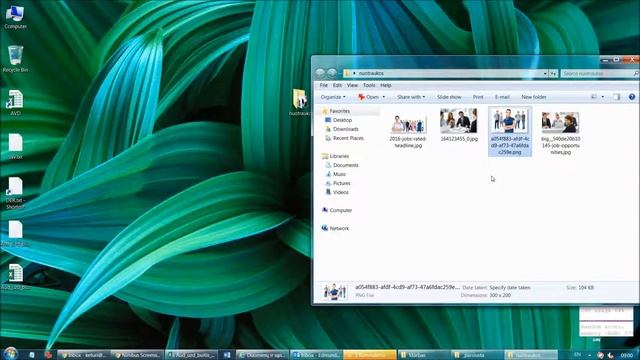Click the Refresh button beside the address bar
Screen dimensions: 640x360
click(x=553, y=73)
